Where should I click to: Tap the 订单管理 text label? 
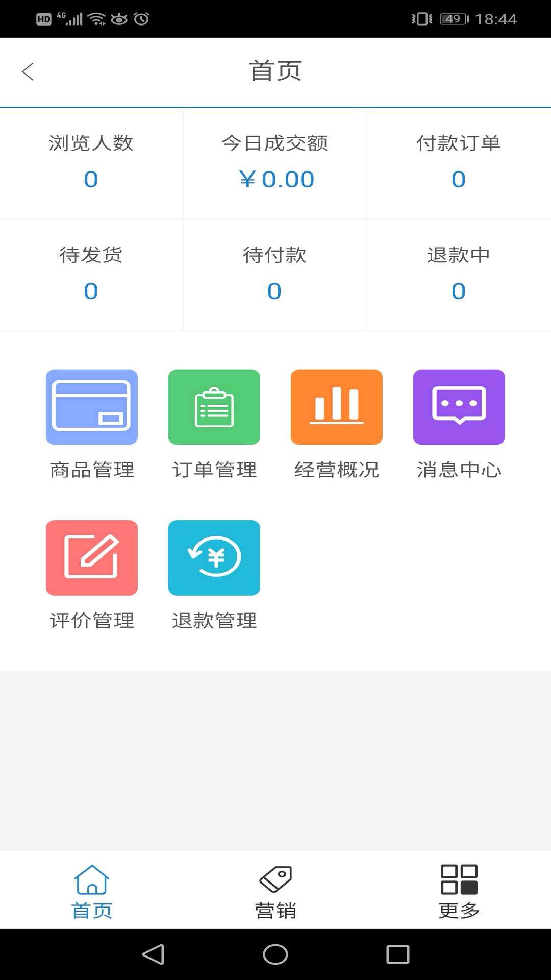click(x=214, y=470)
